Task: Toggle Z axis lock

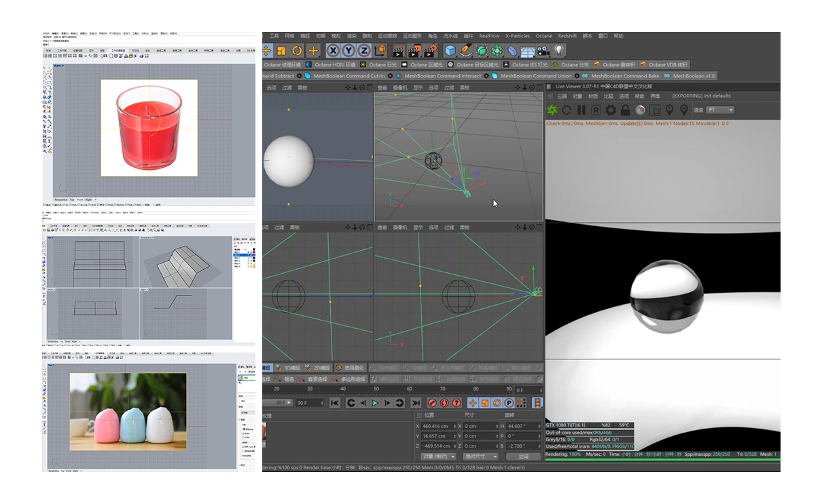Action: tap(364, 50)
